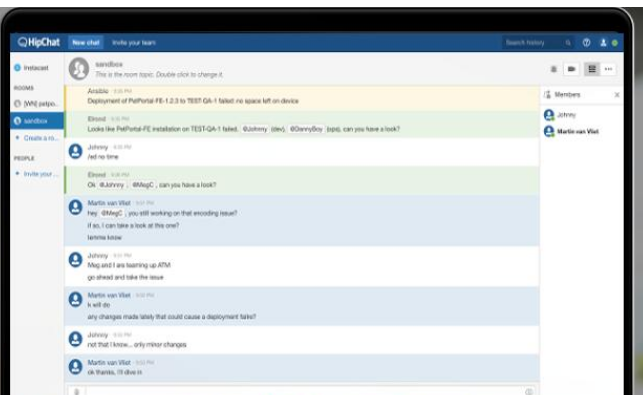Click Create a room link
Screen dimensions: 643x395
tap(38, 138)
